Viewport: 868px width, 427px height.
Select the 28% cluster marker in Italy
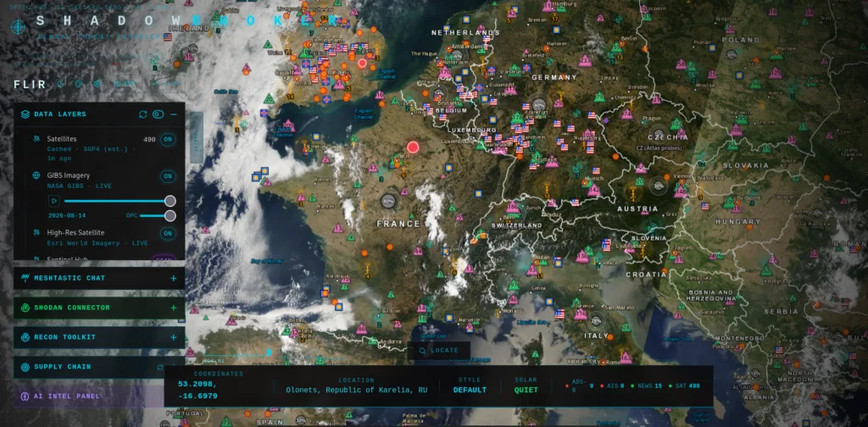[x=596, y=321]
